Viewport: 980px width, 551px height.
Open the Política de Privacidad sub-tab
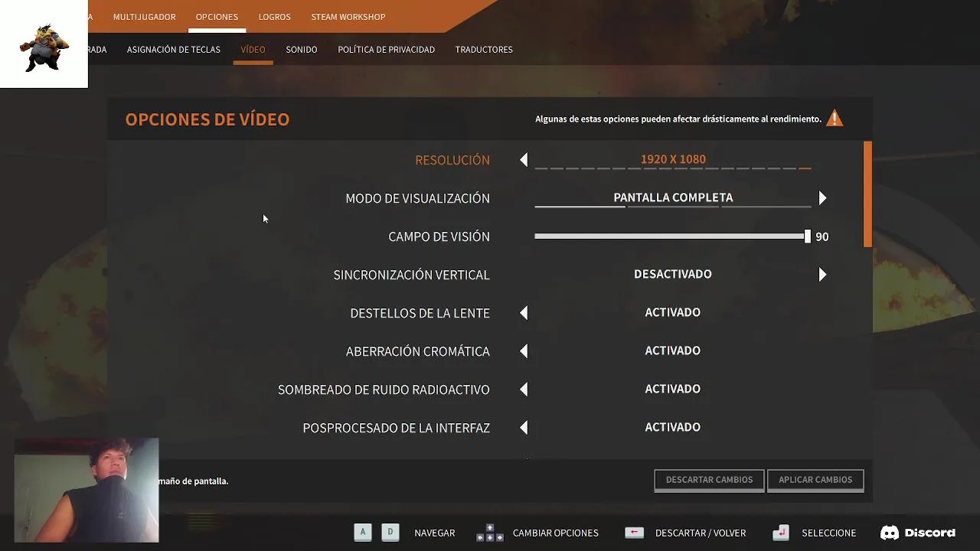coord(386,50)
